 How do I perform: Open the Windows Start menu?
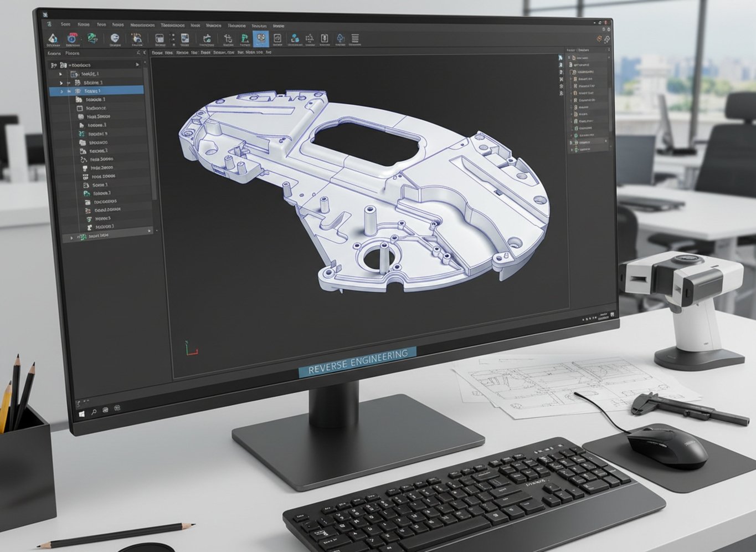tap(82, 412)
